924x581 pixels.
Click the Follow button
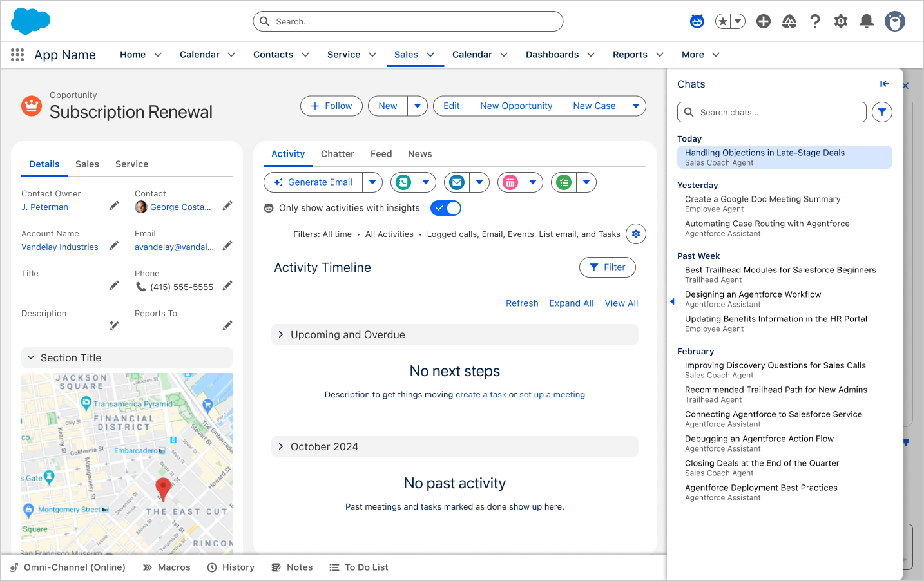(x=331, y=106)
